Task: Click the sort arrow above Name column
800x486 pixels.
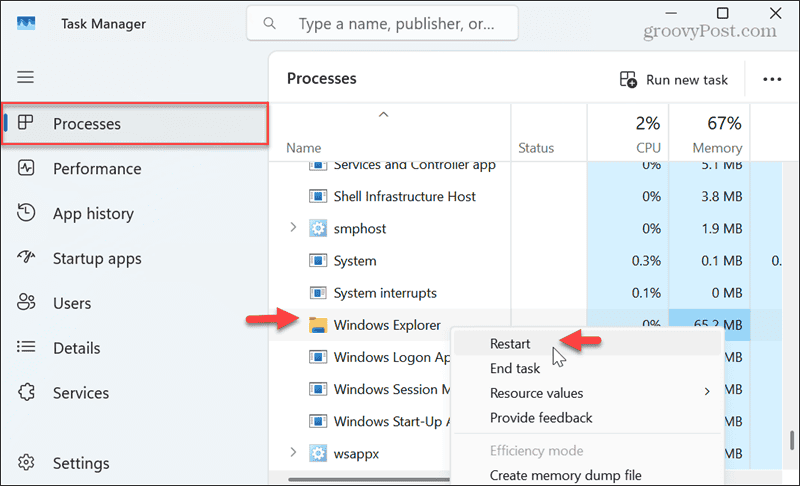Action: click(x=383, y=115)
